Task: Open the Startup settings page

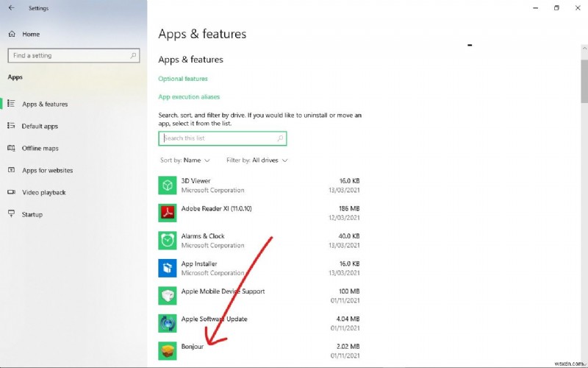Action: (x=32, y=215)
